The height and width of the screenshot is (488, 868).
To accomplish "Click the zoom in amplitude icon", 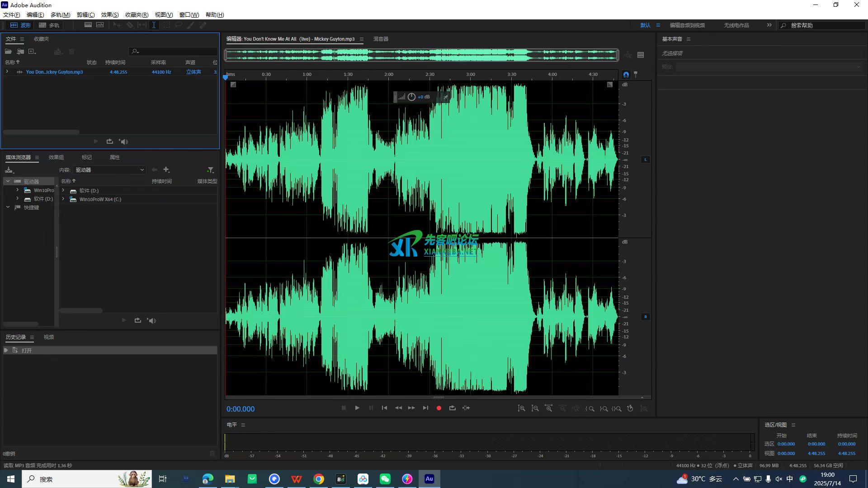I will 521,408.
